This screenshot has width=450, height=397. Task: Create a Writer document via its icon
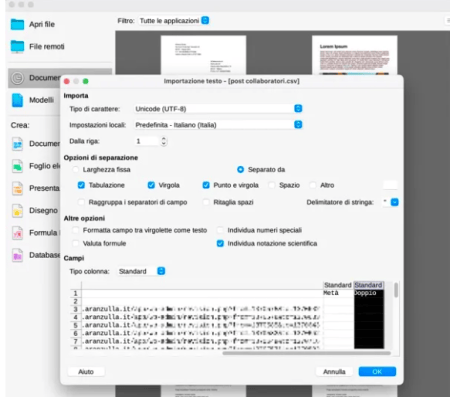point(17,144)
